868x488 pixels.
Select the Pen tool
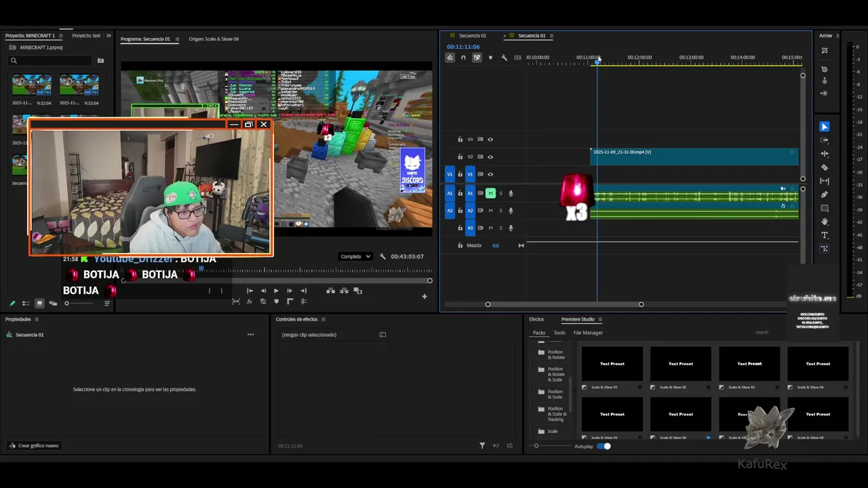click(825, 195)
